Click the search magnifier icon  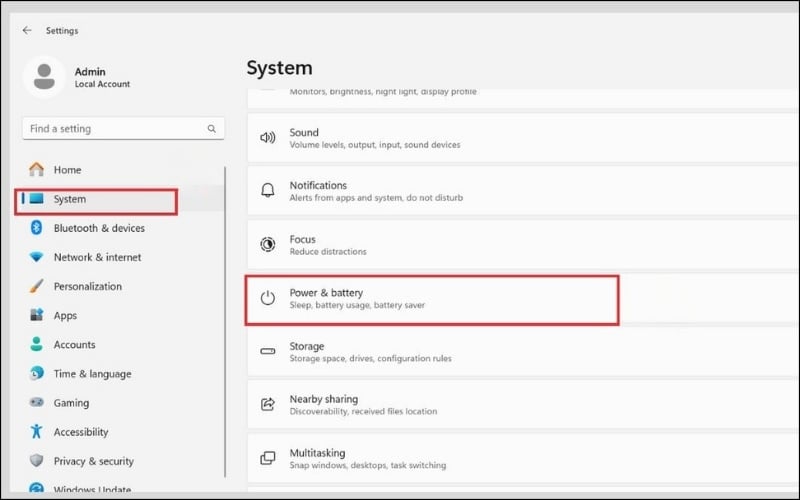click(x=211, y=129)
